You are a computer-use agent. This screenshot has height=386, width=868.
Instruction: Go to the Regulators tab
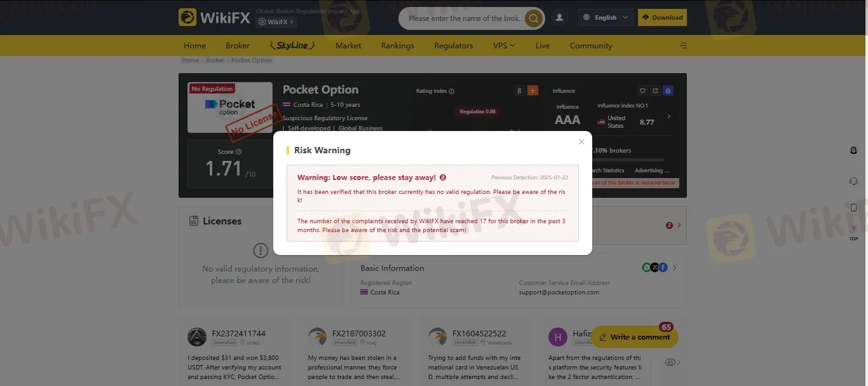click(x=453, y=45)
